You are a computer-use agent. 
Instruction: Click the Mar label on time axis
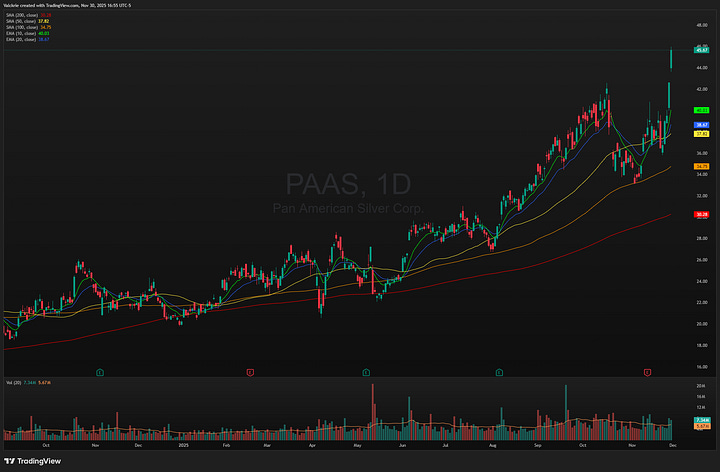(267, 445)
